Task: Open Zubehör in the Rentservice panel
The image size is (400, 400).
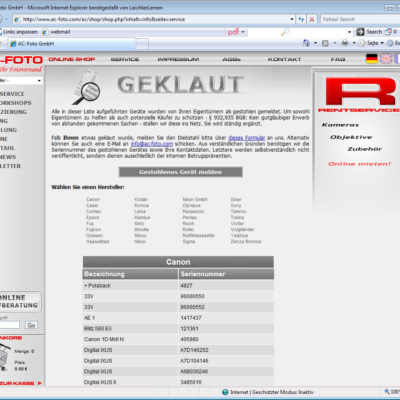Action: point(365,149)
